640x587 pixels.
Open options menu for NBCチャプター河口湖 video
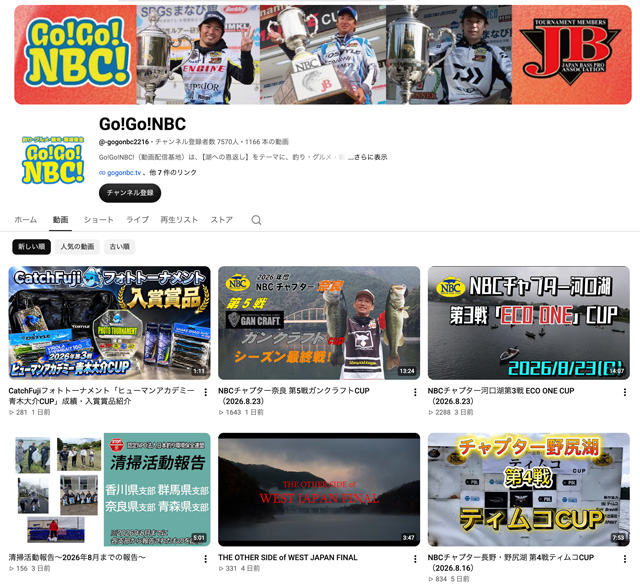[624, 392]
